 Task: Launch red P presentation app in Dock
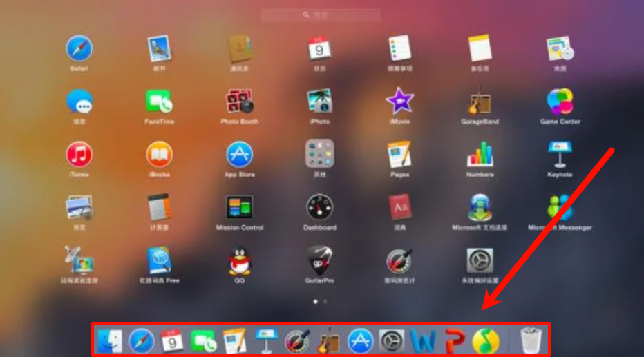coord(454,340)
